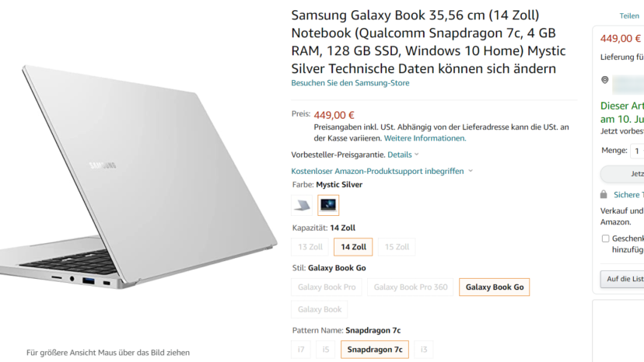
Task: Choose the 15 Zoll size option
Action: click(x=397, y=247)
